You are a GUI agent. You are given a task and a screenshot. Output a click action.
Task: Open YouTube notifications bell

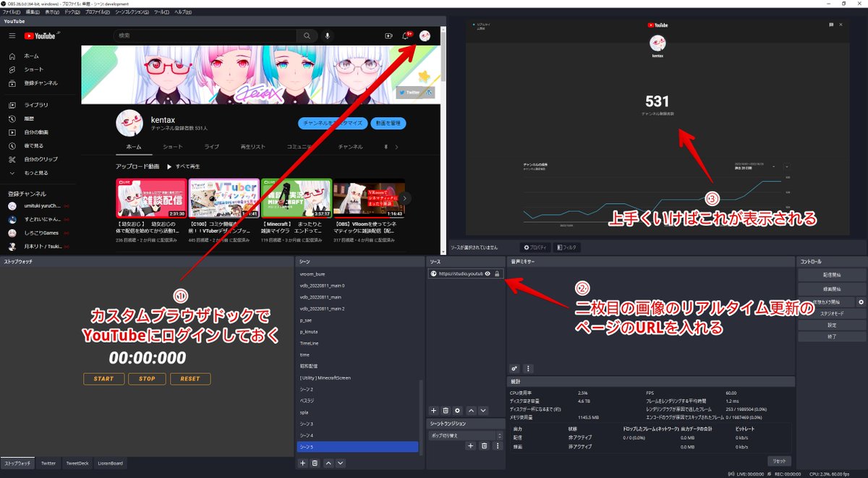coord(406,35)
